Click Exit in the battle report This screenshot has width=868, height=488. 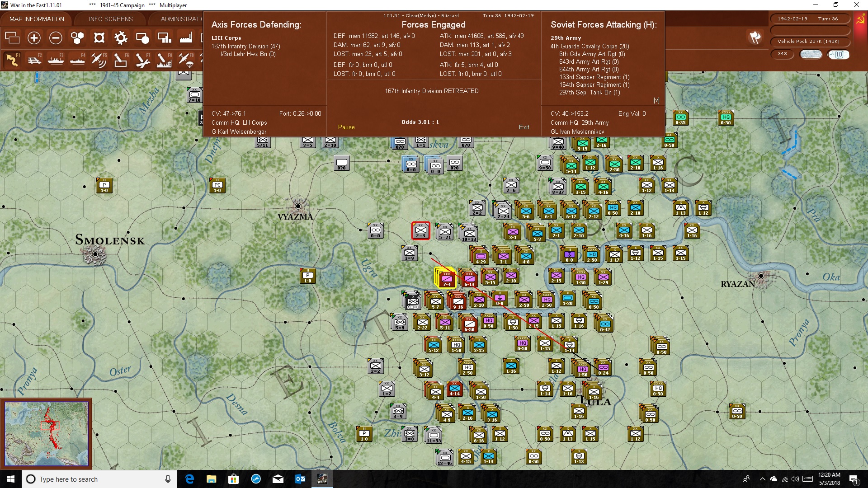click(x=524, y=127)
